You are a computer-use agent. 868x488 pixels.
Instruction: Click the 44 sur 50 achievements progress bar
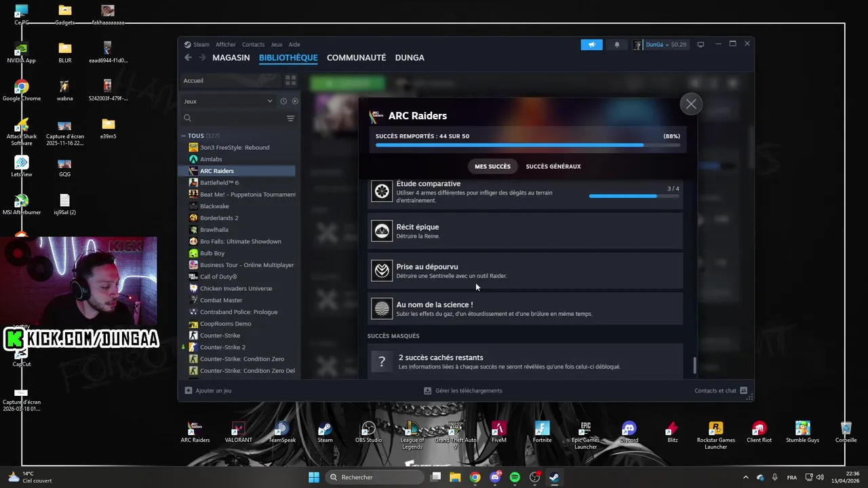pos(528,145)
